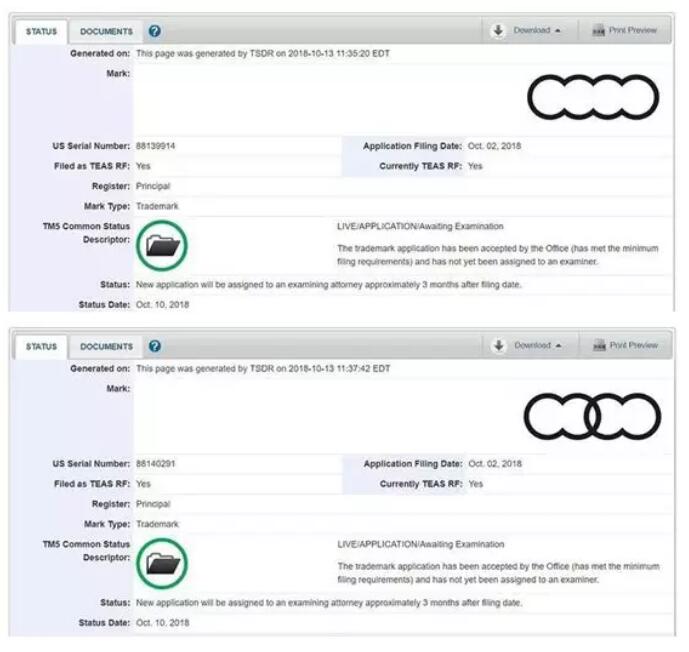Click the help question mark icon in bottom panel
Image resolution: width=689 pixels, height=652 pixels.
[155, 346]
